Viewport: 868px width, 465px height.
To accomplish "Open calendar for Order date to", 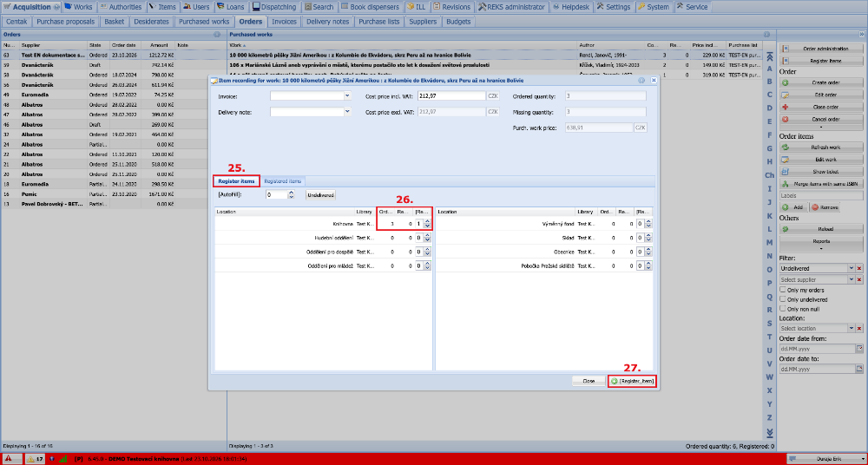I will click(x=859, y=369).
